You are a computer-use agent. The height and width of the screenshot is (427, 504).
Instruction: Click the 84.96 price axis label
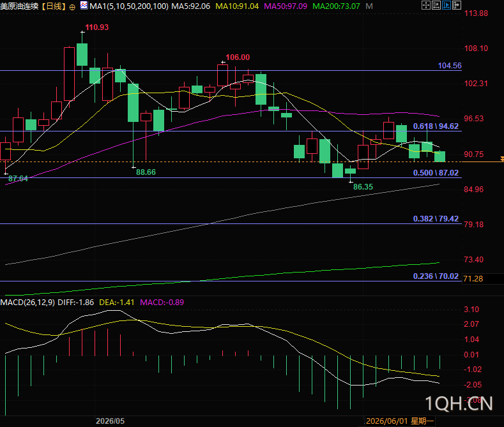pos(473,190)
